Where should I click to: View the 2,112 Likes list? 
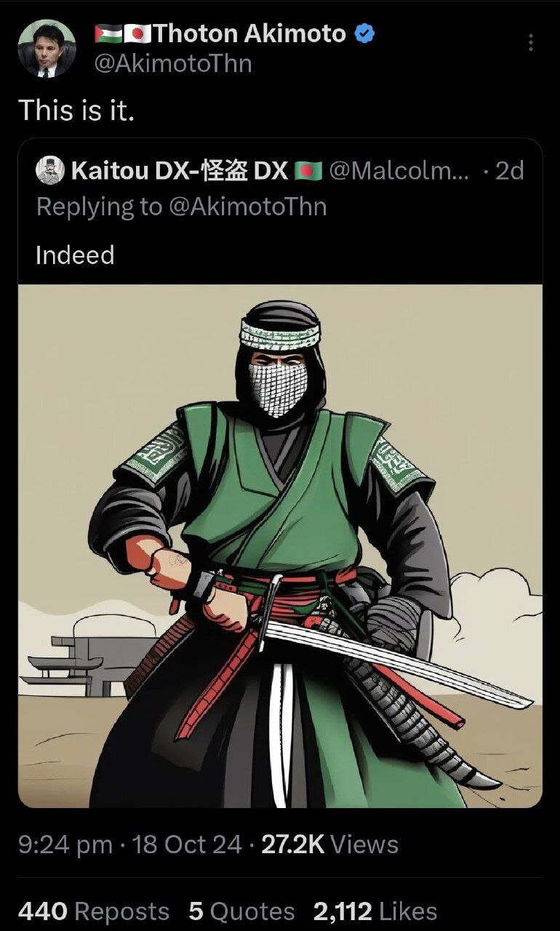375,911
